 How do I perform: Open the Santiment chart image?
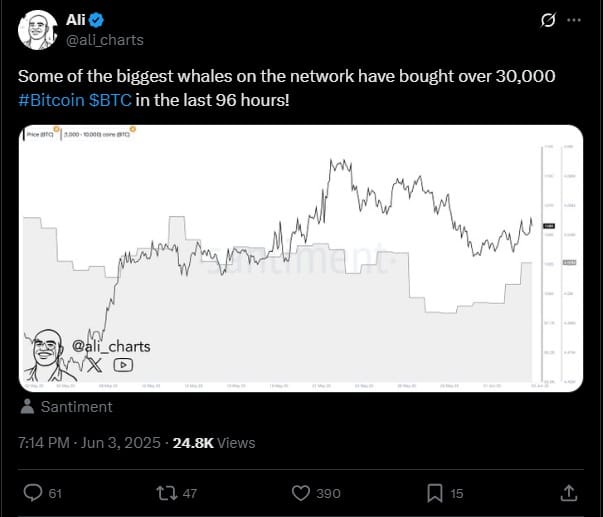point(301,258)
